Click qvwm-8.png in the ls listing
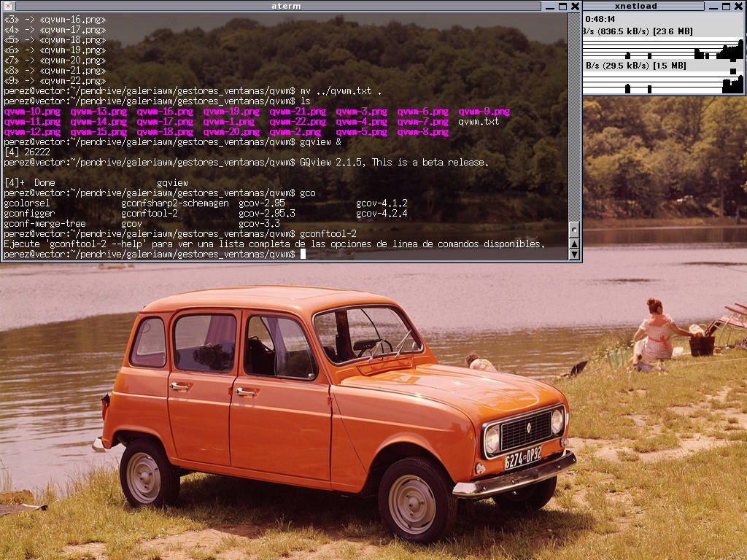 pos(423,133)
